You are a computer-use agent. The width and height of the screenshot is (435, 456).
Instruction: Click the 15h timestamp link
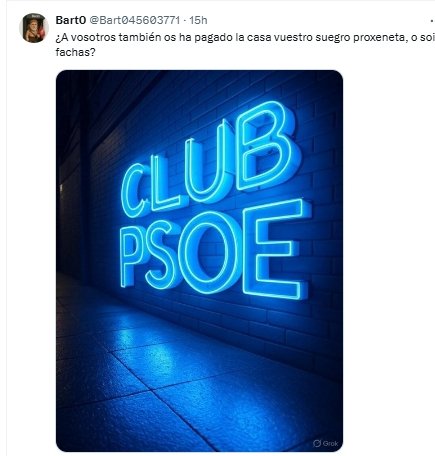tap(198, 20)
